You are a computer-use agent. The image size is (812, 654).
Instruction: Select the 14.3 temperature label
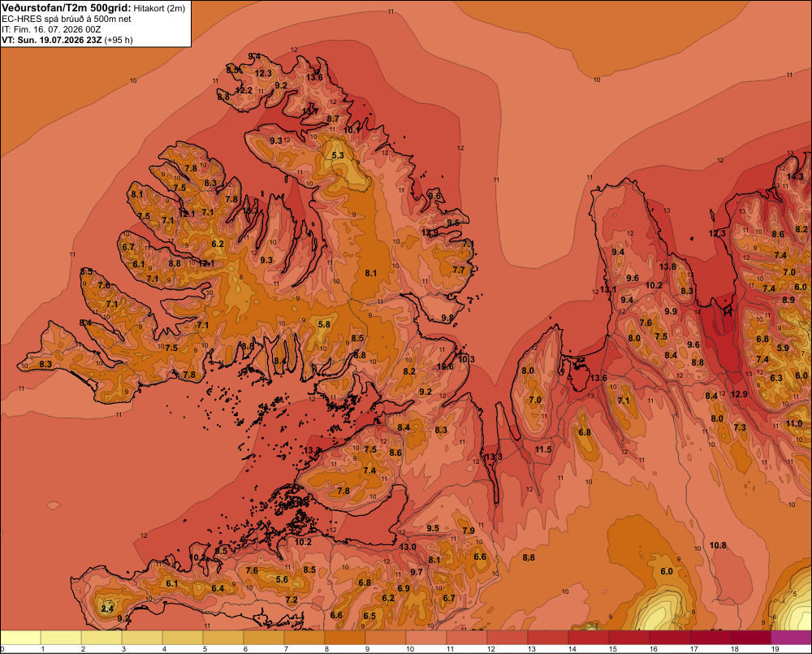[x=795, y=176]
